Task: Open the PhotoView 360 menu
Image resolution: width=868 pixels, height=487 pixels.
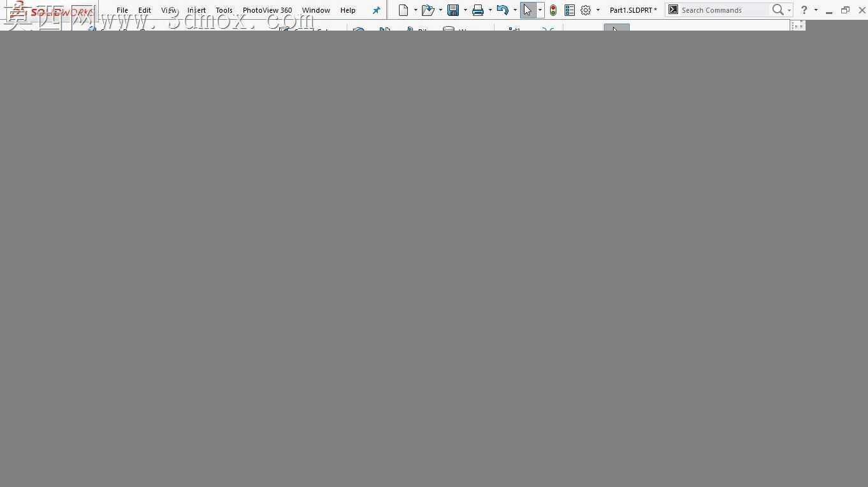Action: [x=267, y=10]
